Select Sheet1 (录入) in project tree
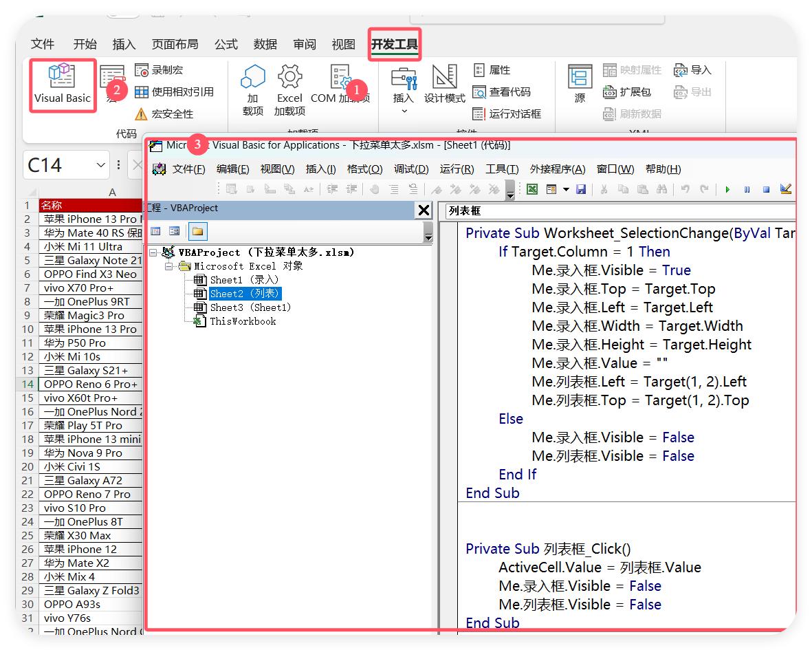812x650 pixels. tap(244, 280)
